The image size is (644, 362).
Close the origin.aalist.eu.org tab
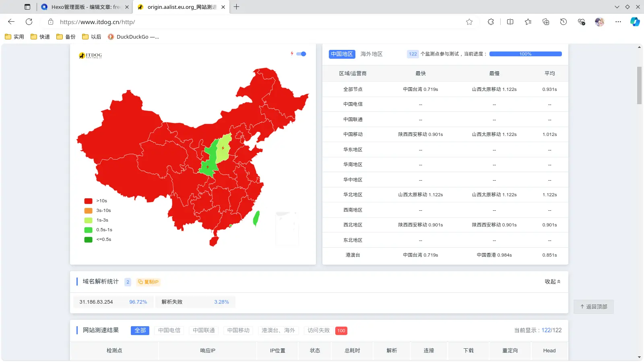[x=223, y=7]
